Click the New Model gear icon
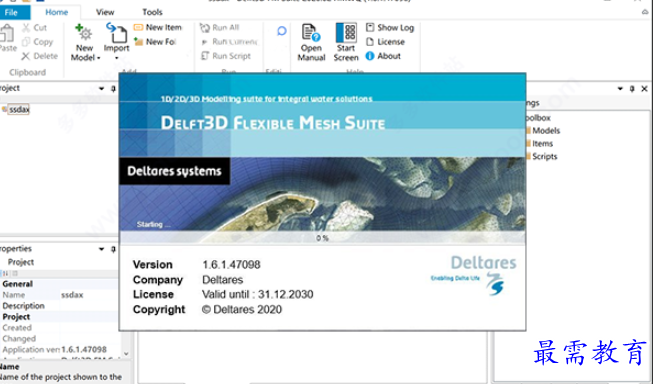The height and width of the screenshot is (384, 655). 84,33
